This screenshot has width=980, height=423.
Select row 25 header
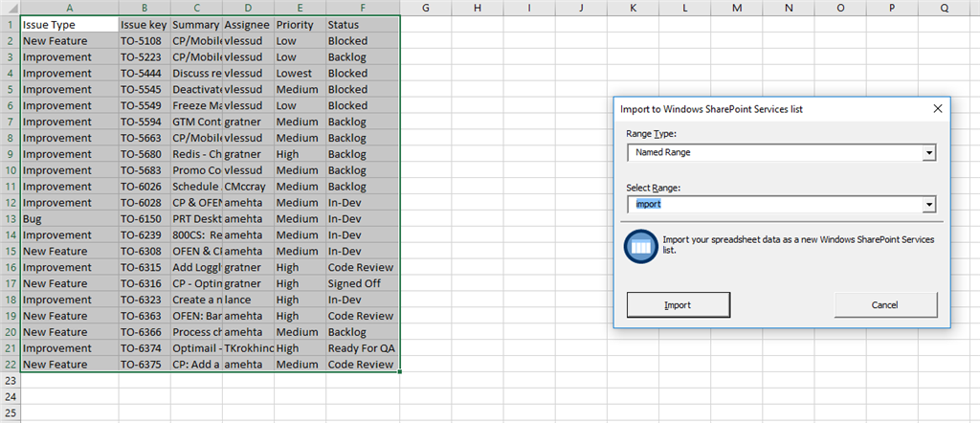tap(10, 413)
